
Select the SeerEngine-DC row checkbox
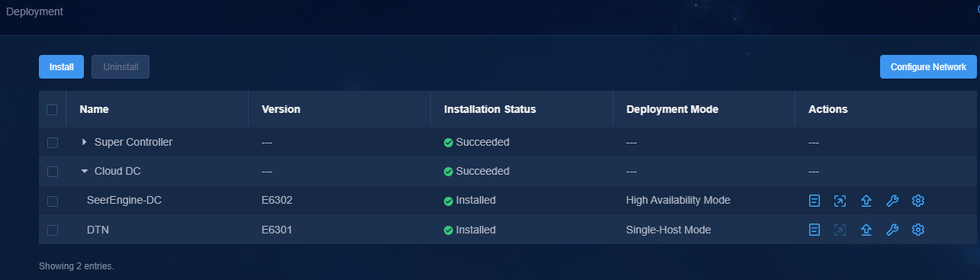coord(52,201)
